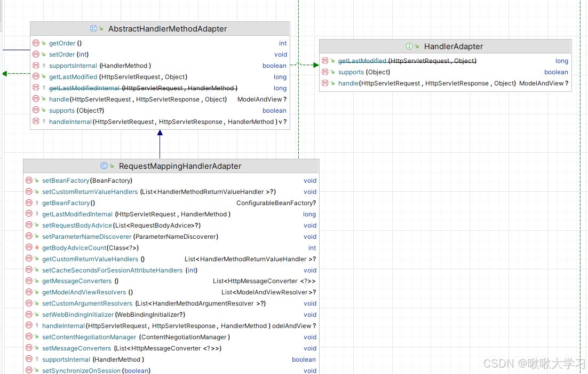Click the class icon beside RequestMappingHandlerAdapter
588x374 pixels.
pos(104,166)
